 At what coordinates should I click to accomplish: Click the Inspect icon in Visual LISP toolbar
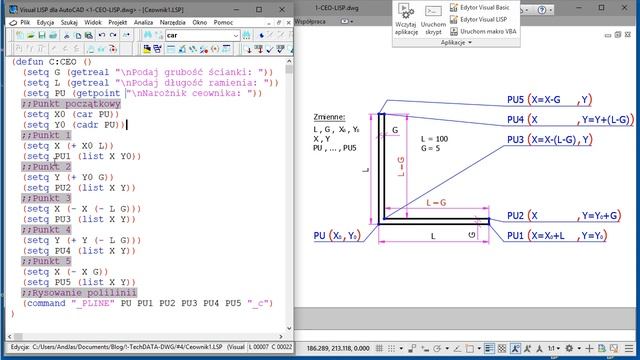[x=182, y=49]
